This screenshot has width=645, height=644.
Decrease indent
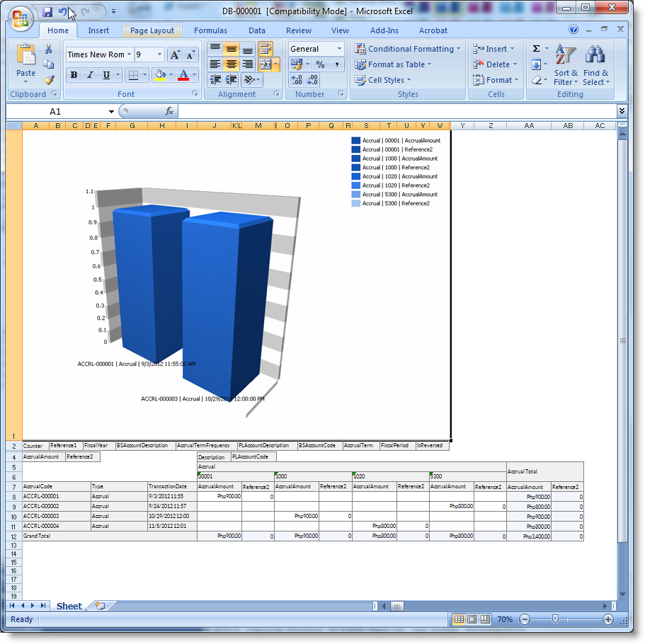click(215, 79)
